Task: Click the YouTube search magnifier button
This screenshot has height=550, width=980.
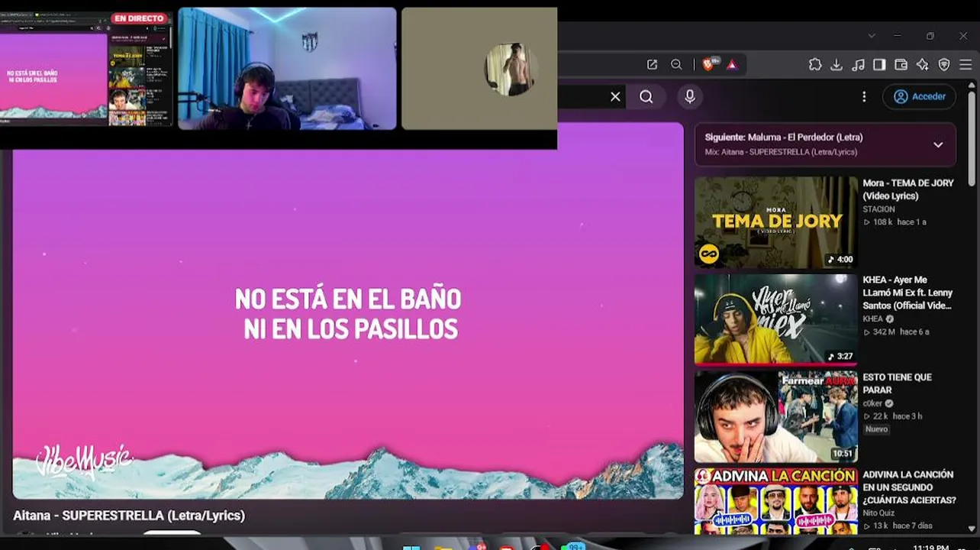Action: pos(646,96)
